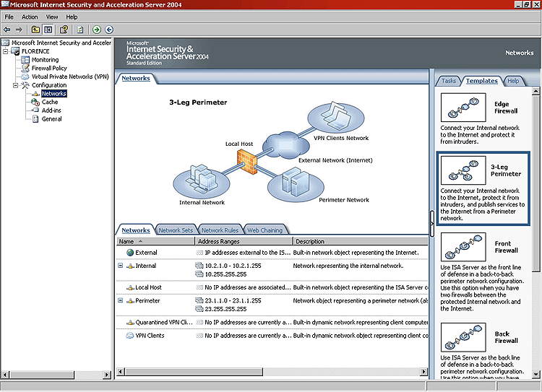The height and width of the screenshot is (392, 542).
Task: Click the tree pane horizontal scrollbar thumb
Action: [41, 375]
